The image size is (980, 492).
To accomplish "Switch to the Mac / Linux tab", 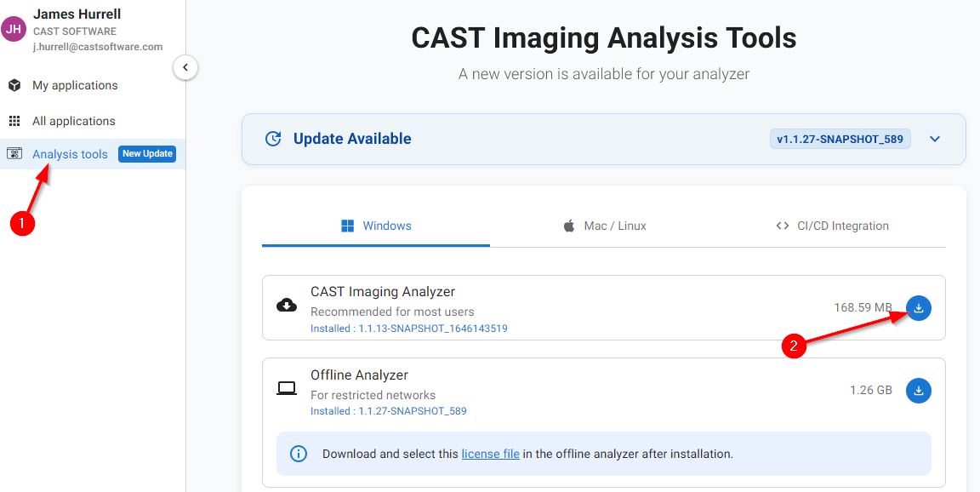I will [x=604, y=226].
